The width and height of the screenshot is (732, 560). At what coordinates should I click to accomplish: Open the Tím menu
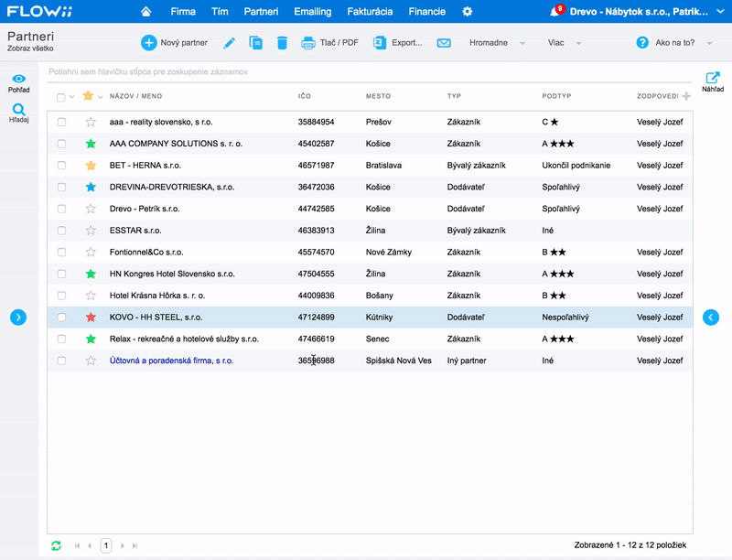220,12
